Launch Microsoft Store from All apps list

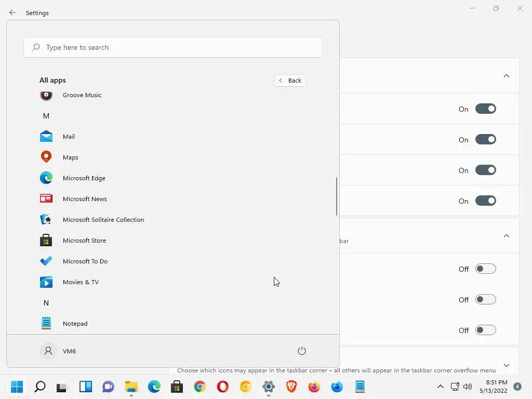pos(84,240)
